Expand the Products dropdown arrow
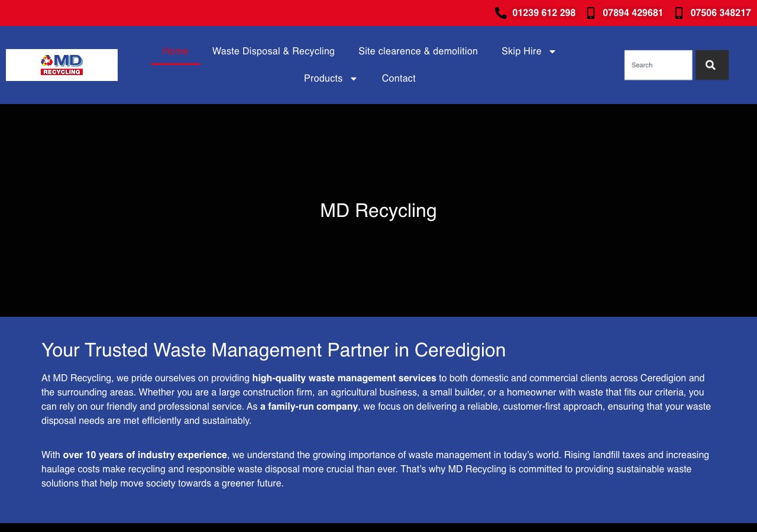Screen dimensions: 757x532 pyautogui.click(x=354, y=79)
